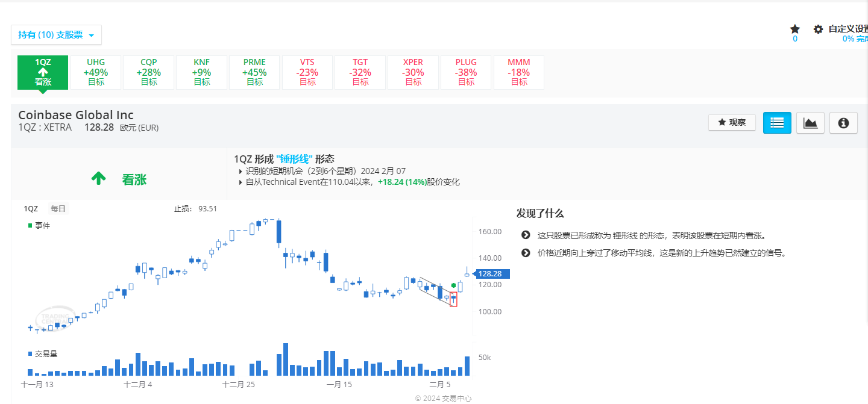Click the 观察 watch button
This screenshot has width=868, height=404.
coord(732,122)
